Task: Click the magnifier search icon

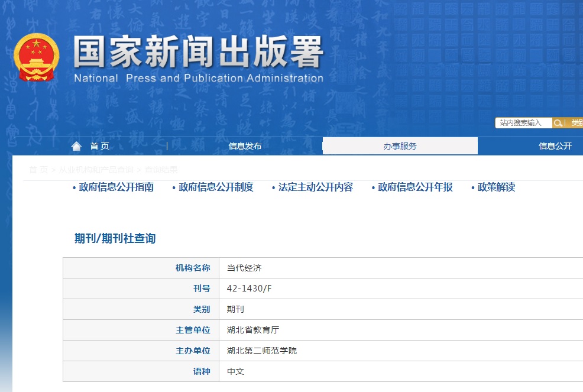Action: (x=558, y=123)
